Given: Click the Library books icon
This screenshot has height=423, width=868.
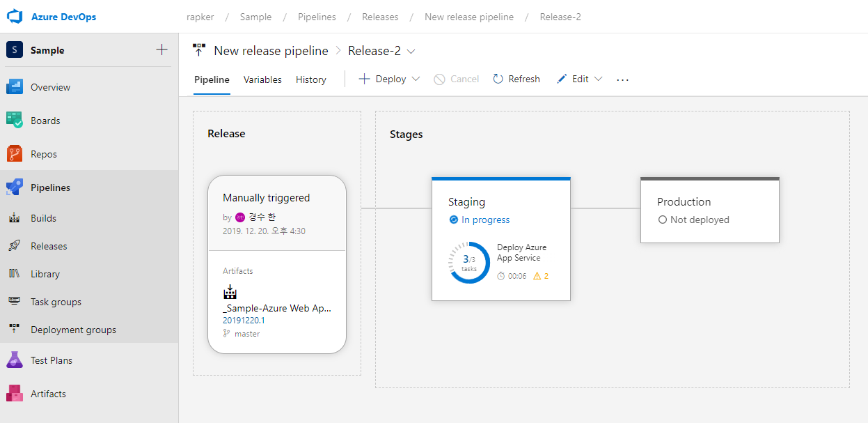Looking at the screenshot, I should tap(15, 274).
